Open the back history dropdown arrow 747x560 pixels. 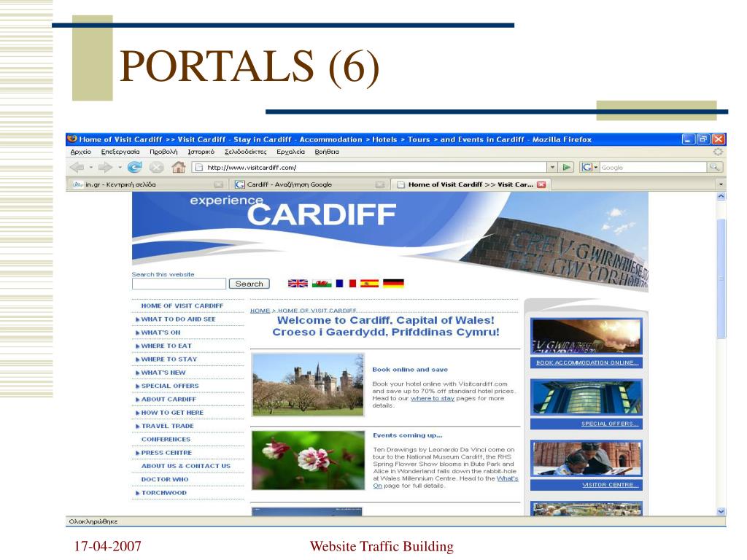90,167
